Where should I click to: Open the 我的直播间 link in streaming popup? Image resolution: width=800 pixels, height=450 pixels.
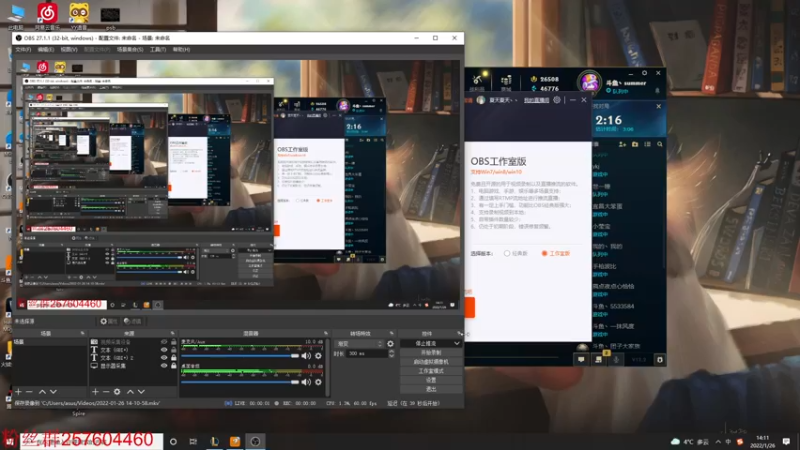[536, 100]
